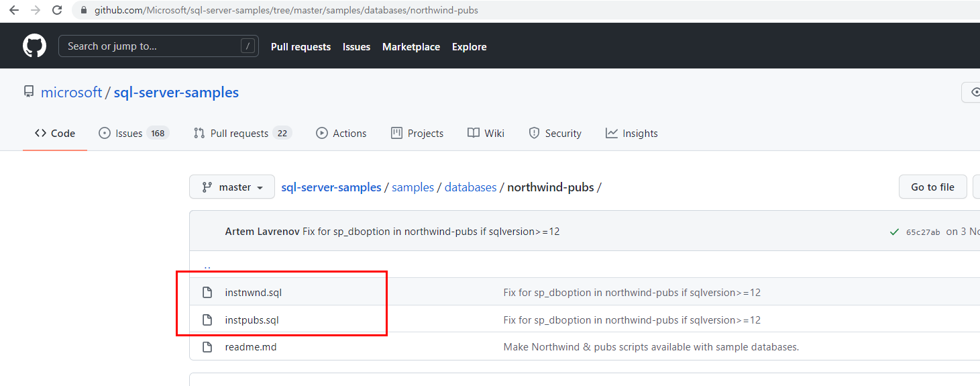Click the file icon next to instnwnd.sql
Image resolution: width=980 pixels, height=386 pixels.
208,293
